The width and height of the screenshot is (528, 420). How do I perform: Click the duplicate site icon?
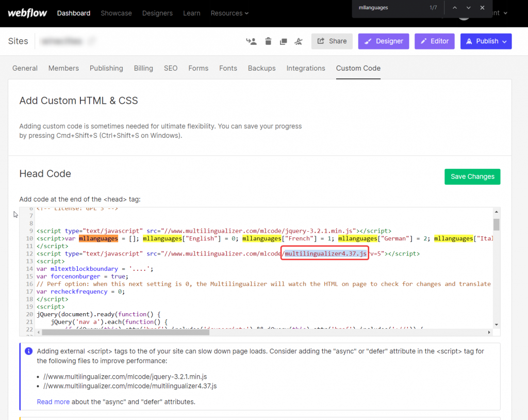283,41
